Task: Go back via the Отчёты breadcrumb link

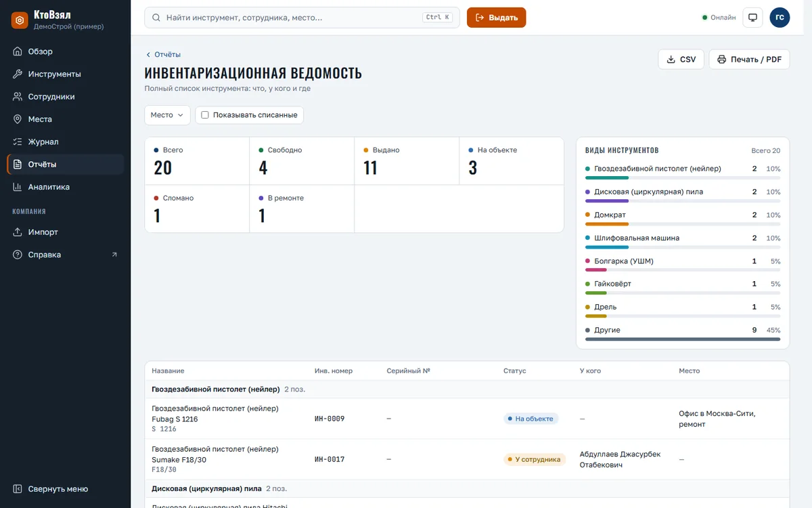Action: click(163, 55)
